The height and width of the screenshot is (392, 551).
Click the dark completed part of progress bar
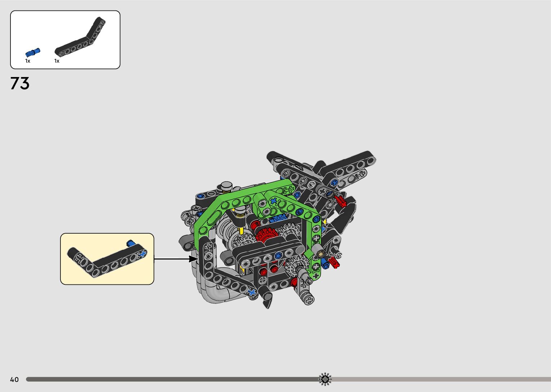(169, 379)
